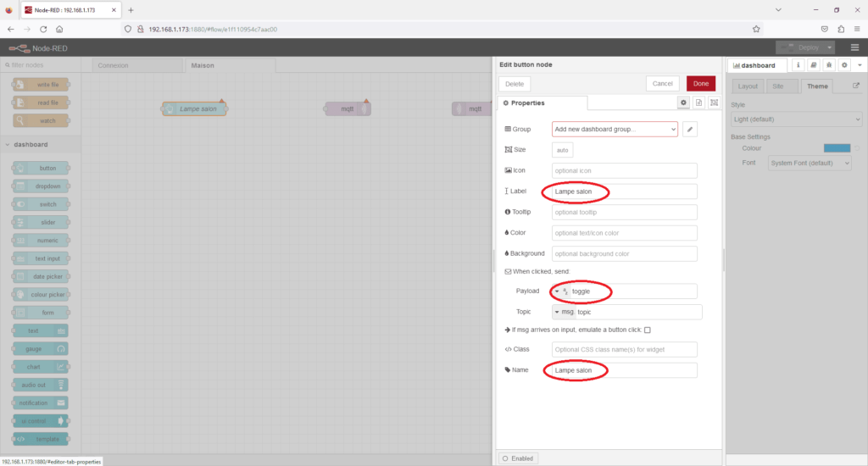Click the gear properties icon in editor tray
Viewport: 868px width, 466px height.
click(x=683, y=103)
